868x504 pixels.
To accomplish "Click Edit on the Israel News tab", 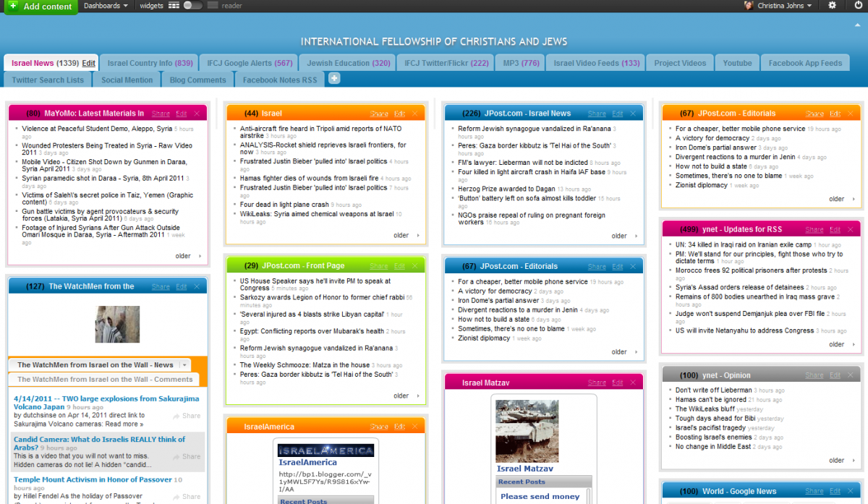I will pos(88,64).
